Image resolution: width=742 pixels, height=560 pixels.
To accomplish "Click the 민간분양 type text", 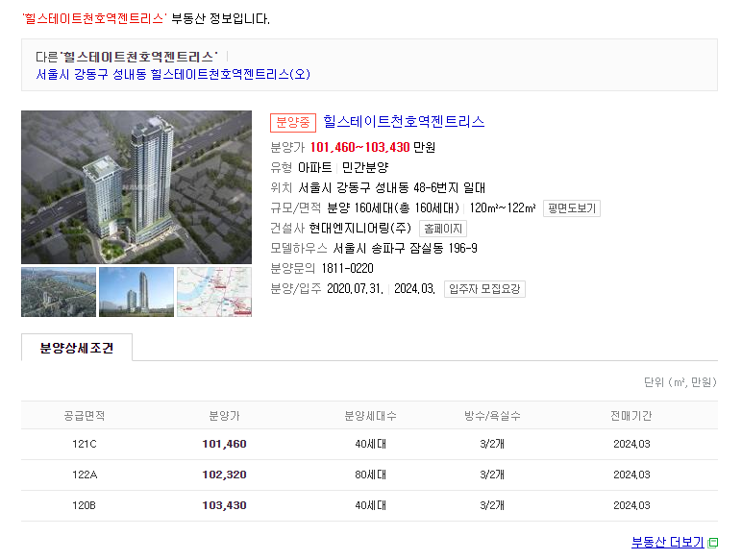I will (365, 167).
